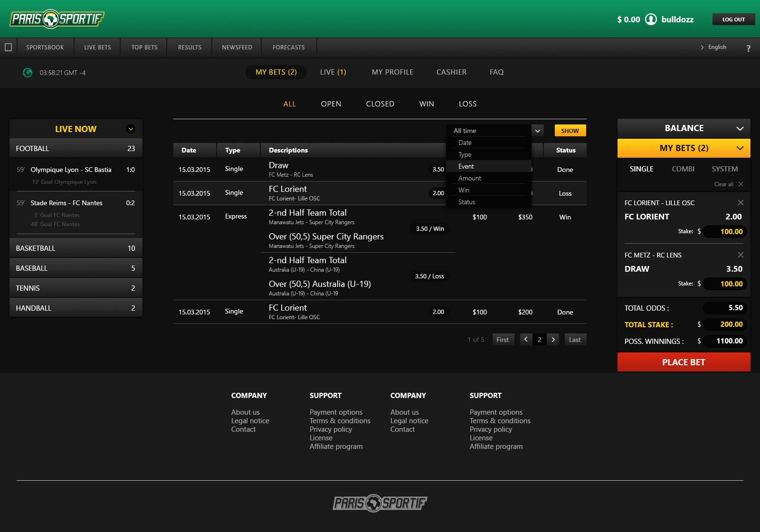Remove FC Metz - RC Lens bet
760x532 pixels.
coord(741,255)
